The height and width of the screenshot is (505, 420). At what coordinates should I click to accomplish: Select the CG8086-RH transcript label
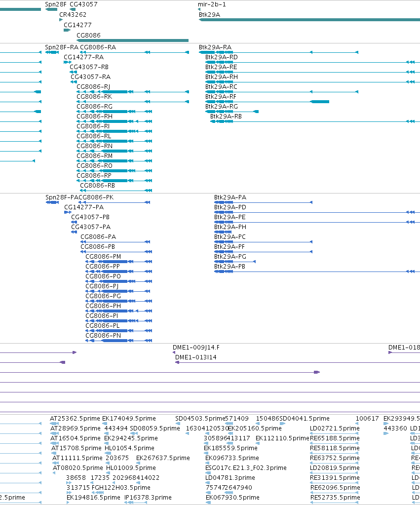click(94, 117)
